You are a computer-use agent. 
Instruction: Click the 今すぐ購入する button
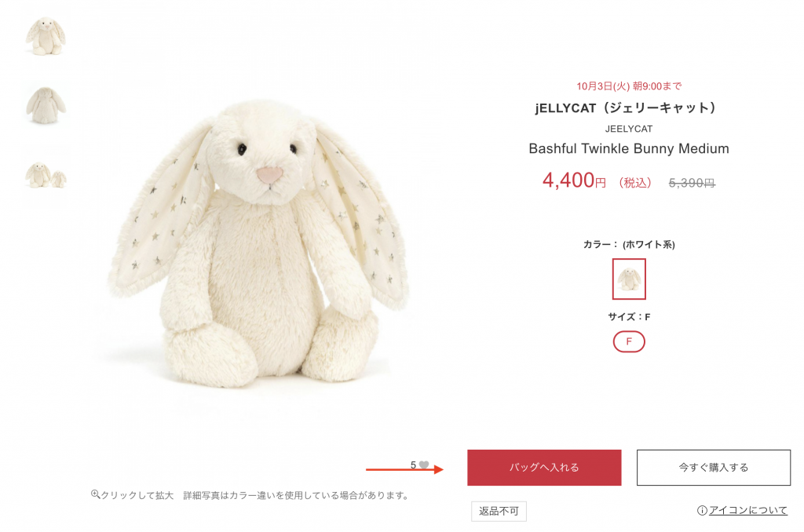click(x=713, y=468)
